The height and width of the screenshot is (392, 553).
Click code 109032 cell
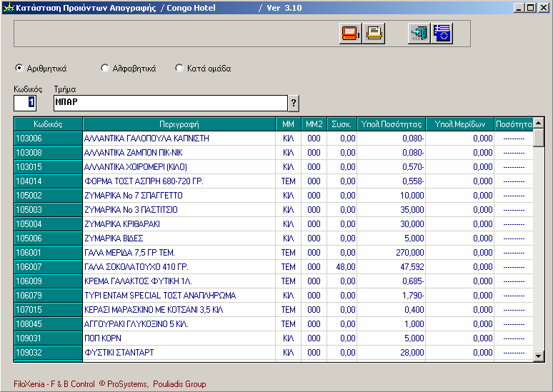[49, 353]
